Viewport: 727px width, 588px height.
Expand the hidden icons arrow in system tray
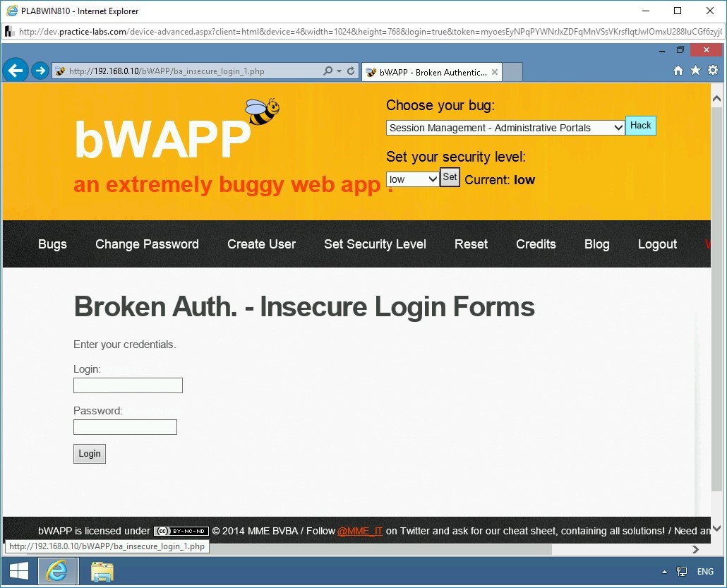[x=664, y=572]
